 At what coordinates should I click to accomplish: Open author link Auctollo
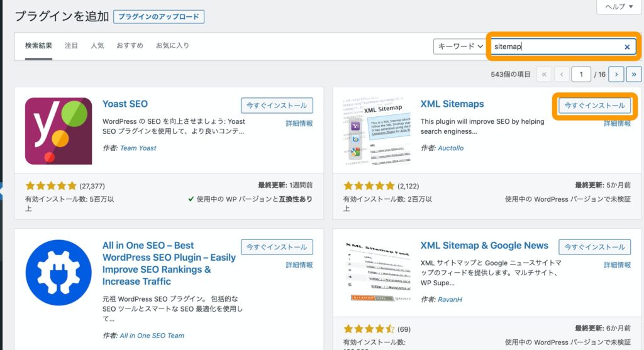[450, 148]
